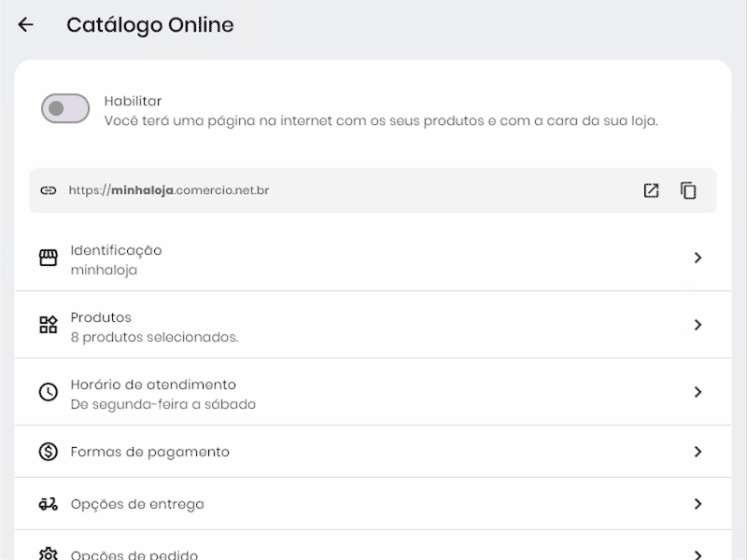Open the Formas de pagamento chevron
747x560 pixels.
tap(698, 451)
